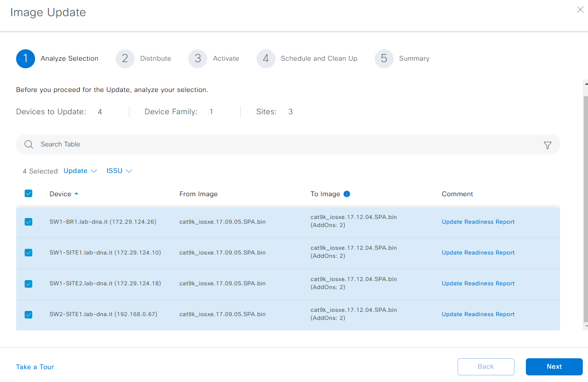Click the To Image info icon
Image resolution: width=588 pixels, height=382 pixels.
point(347,194)
